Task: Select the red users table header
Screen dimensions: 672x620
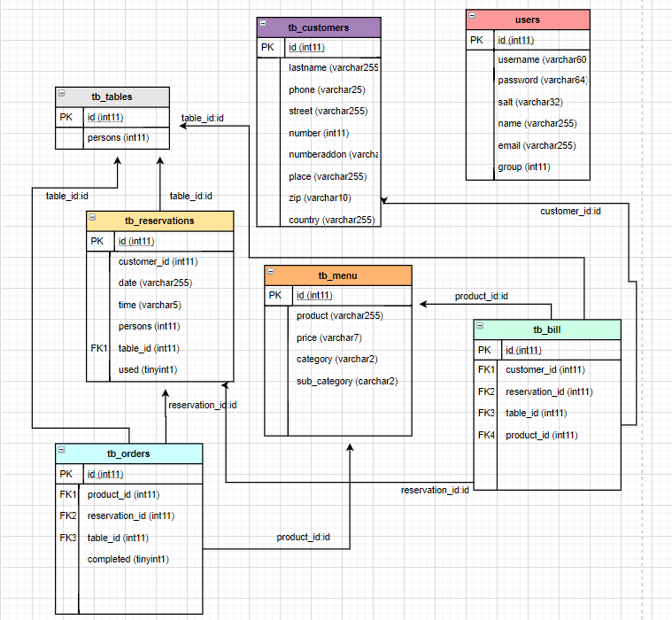Action: click(528, 19)
